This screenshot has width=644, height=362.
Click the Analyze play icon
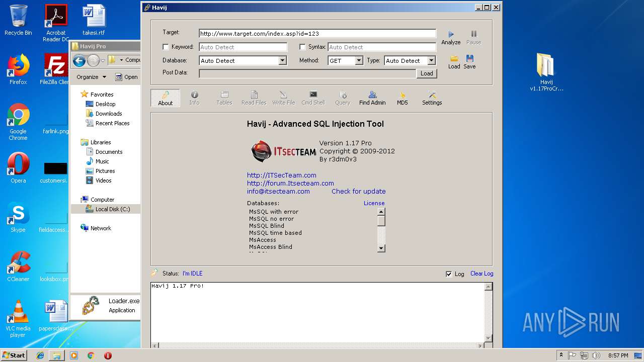tap(451, 34)
